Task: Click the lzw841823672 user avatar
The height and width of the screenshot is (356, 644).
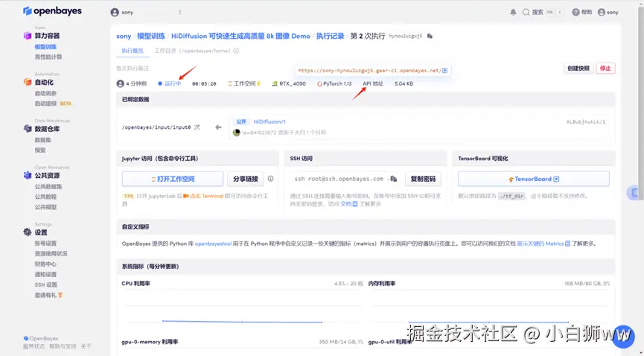Action: tap(236, 133)
